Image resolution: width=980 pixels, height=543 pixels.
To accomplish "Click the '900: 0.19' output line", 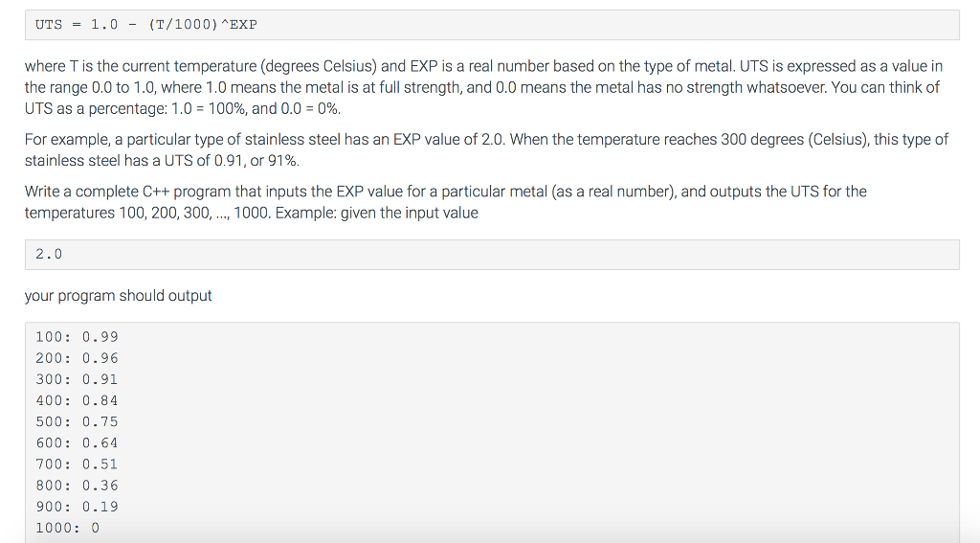I will click(x=77, y=507).
